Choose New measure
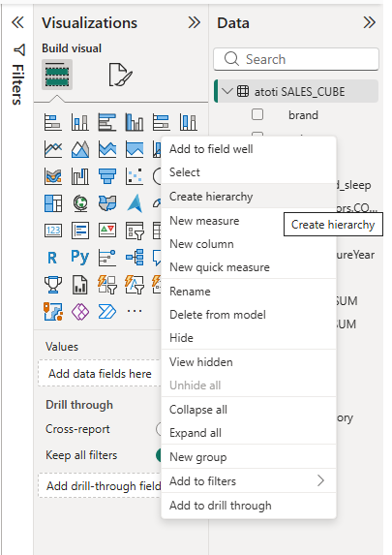Image resolution: width=392 pixels, height=555 pixels. [x=249, y=221]
